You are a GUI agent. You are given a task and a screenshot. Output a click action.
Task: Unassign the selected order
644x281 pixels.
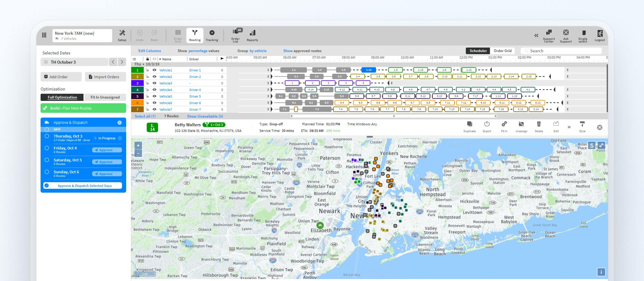point(521,127)
